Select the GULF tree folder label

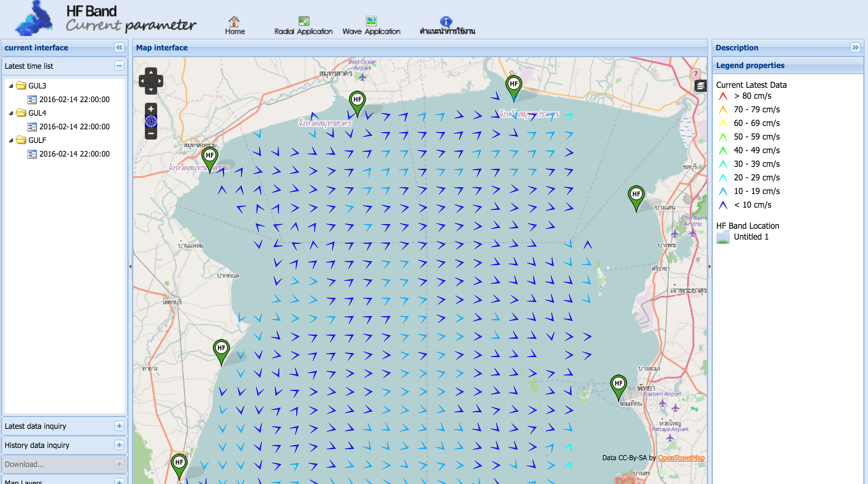[x=37, y=140]
